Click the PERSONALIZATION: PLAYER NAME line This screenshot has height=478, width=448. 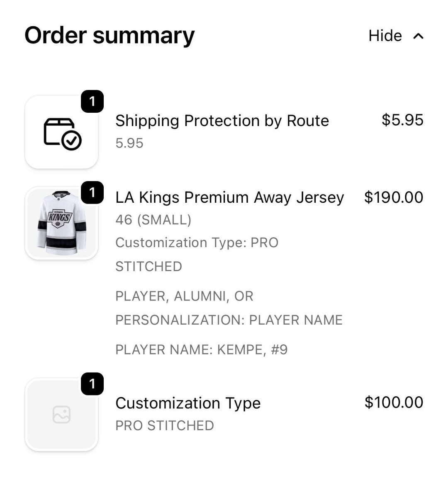click(x=229, y=320)
